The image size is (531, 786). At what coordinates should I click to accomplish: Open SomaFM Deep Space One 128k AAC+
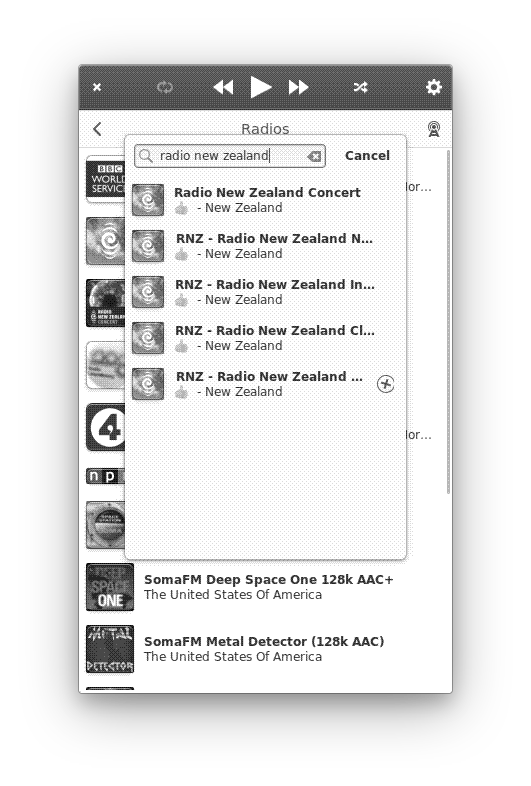click(265, 587)
